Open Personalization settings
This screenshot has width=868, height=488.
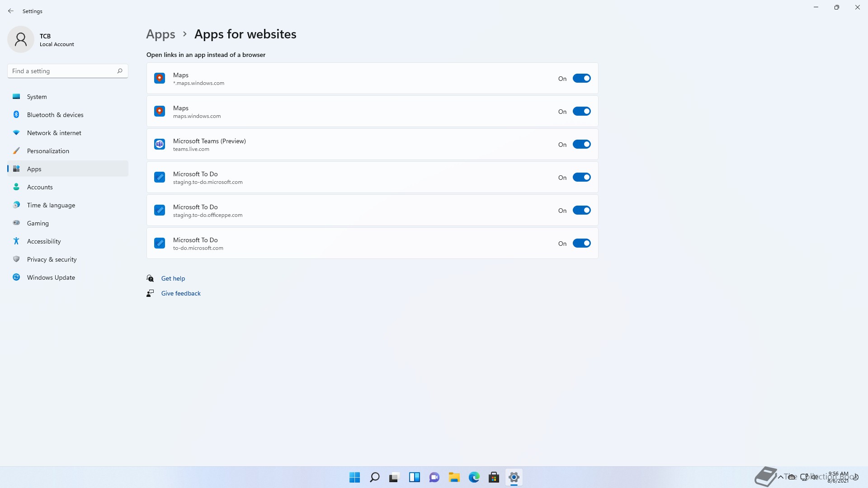(x=68, y=151)
